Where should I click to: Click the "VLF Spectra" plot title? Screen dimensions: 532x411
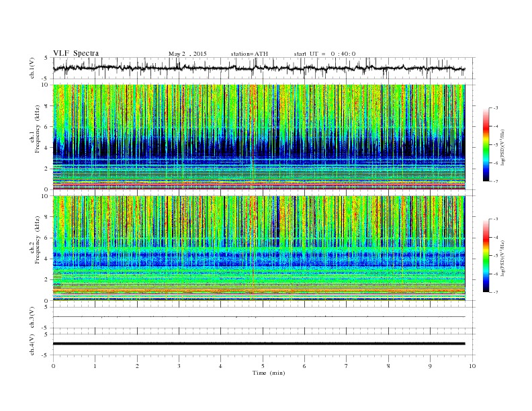point(76,53)
